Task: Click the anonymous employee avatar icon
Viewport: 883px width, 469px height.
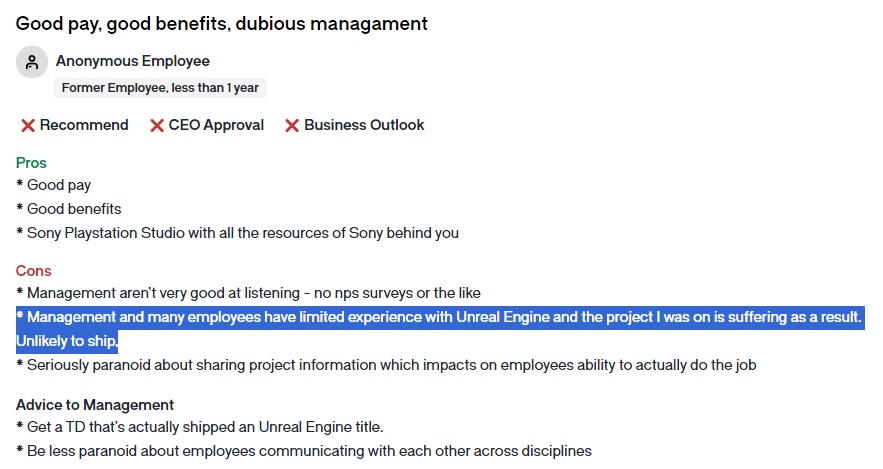Action: pos(32,62)
